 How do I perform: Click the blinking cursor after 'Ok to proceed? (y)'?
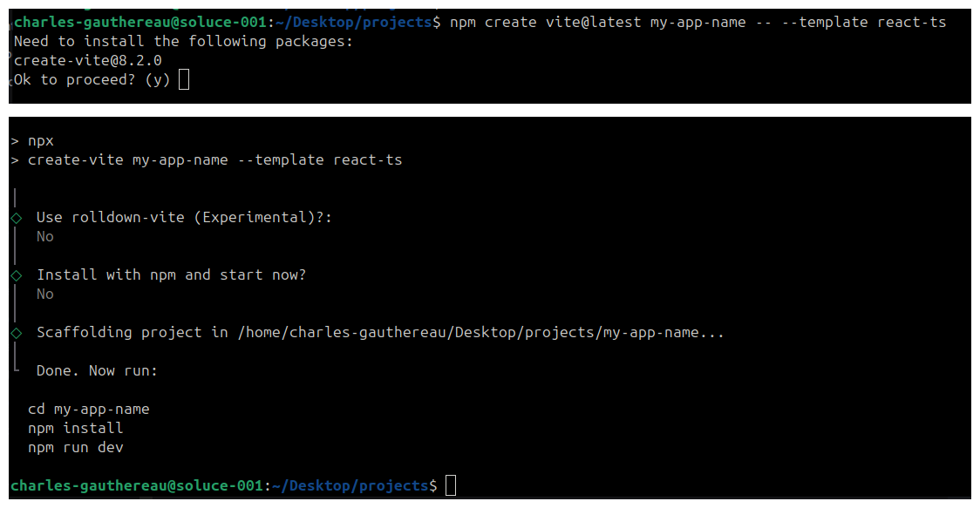tap(183, 78)
